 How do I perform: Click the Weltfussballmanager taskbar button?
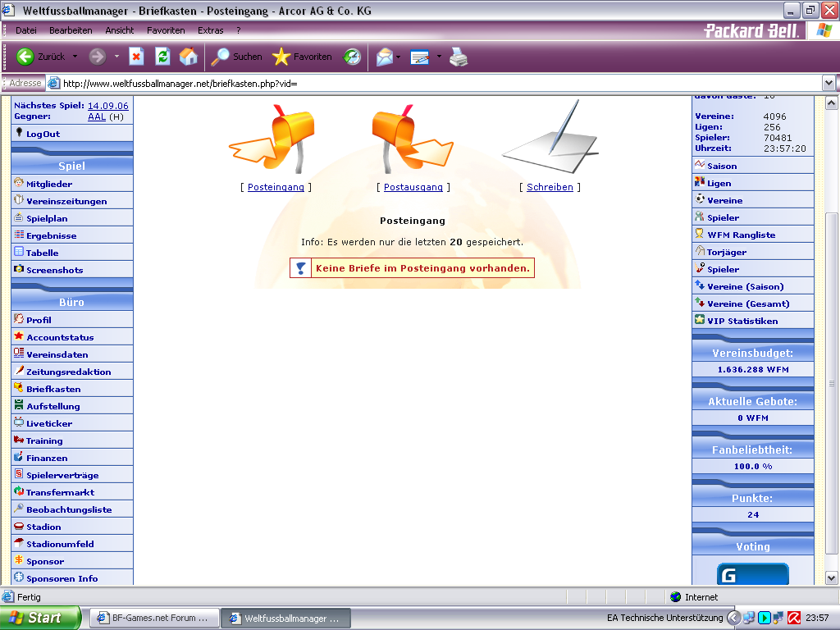click(286, 619)
